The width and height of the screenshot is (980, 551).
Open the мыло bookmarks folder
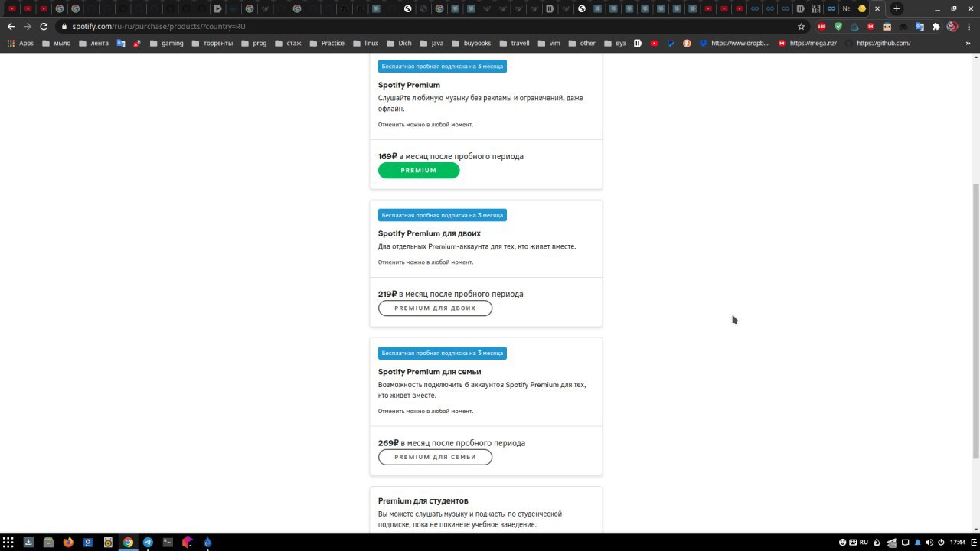(x=57, y=44)
